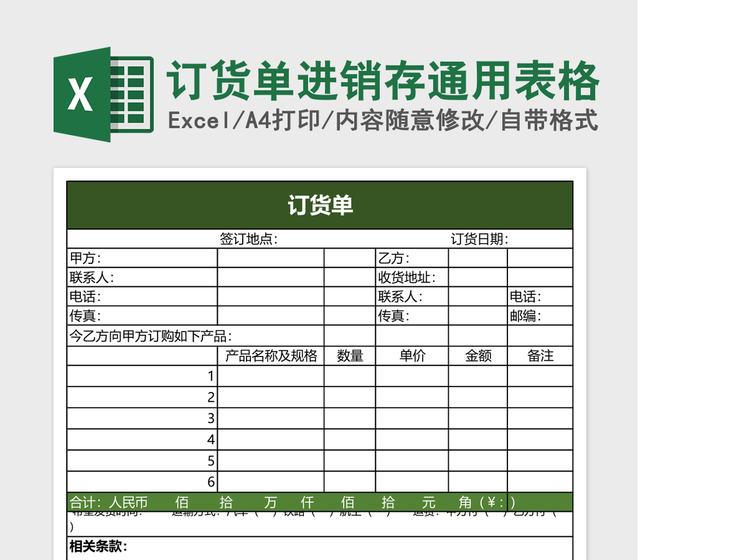Click the title 订货单进销存通用表格
This screenshot has height=560, width=747.
[x=383, y=81]
